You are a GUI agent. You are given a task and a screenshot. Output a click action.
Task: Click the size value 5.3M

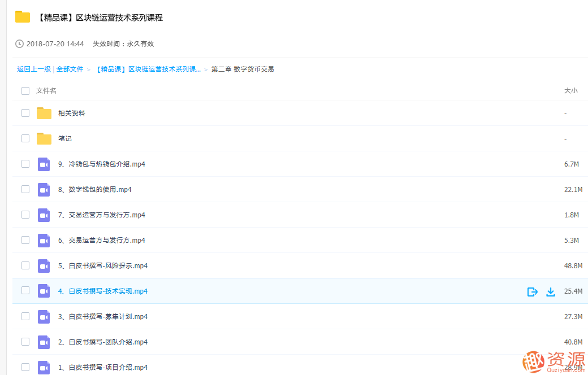tap(572, 241)
